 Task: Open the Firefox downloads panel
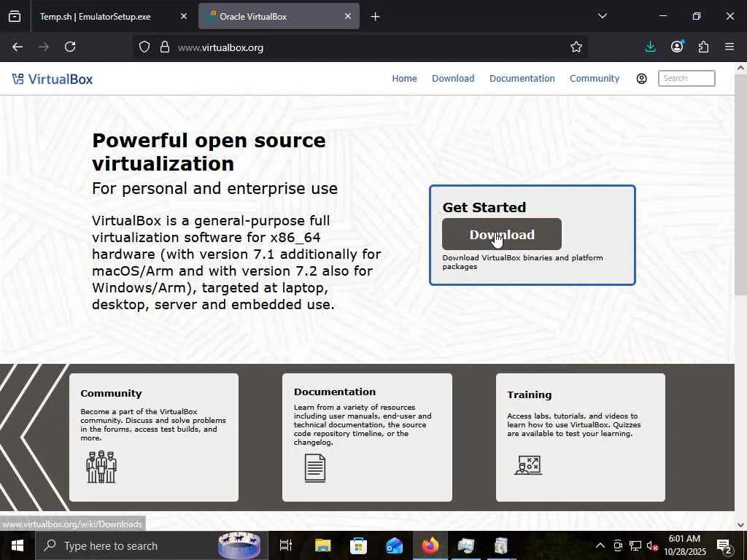[650, 47]
